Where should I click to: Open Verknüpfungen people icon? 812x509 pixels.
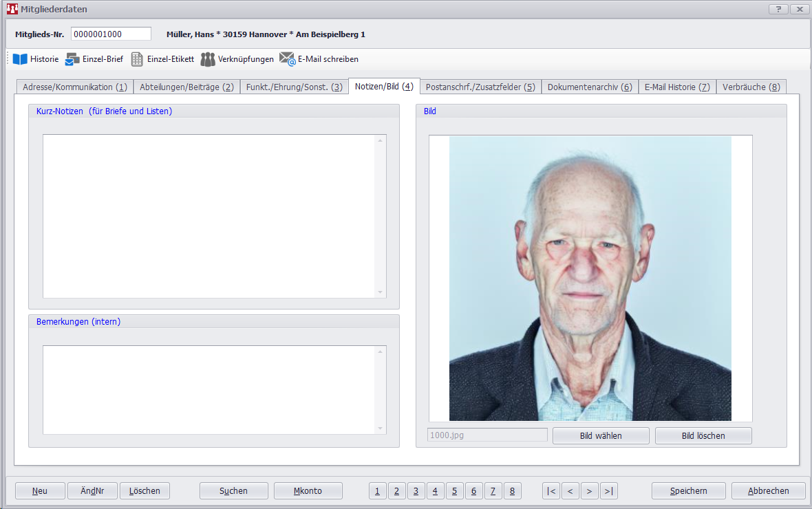click(x=208, y=59)
